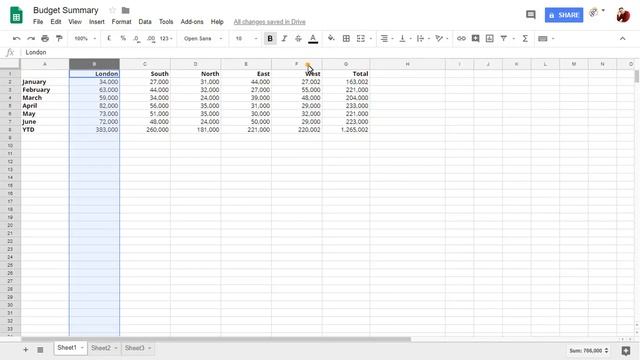Switch to Sheet3 tab
This screenshot has height=360, width=640.
tap(135, 348)
